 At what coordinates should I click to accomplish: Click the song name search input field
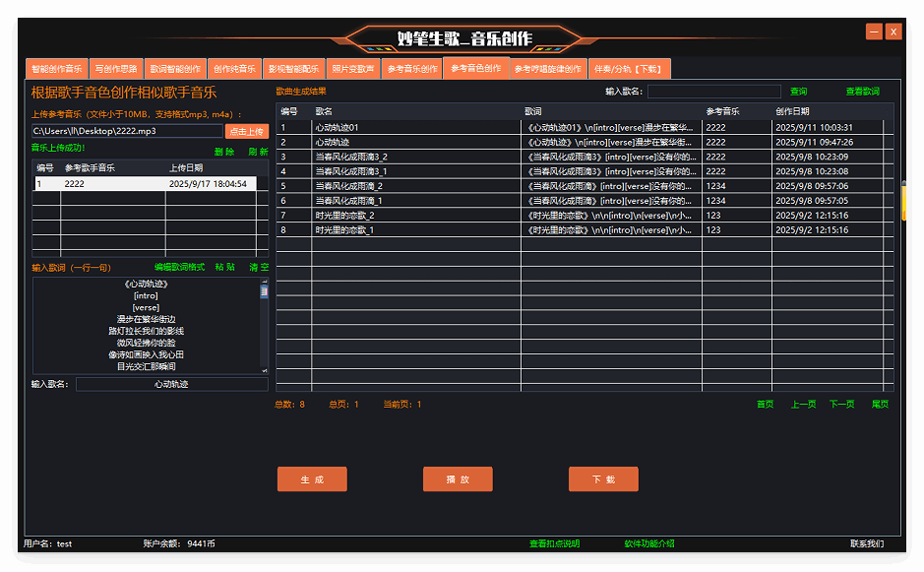point(713,92)
